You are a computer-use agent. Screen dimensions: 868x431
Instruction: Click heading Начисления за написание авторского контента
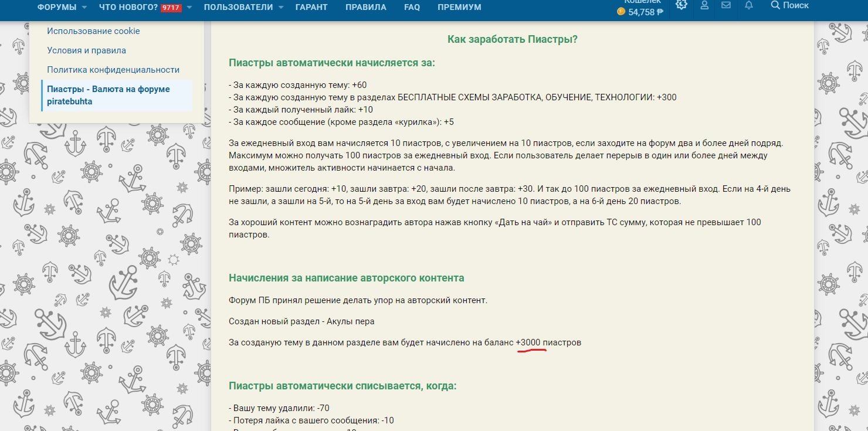(x=347, y=278)
